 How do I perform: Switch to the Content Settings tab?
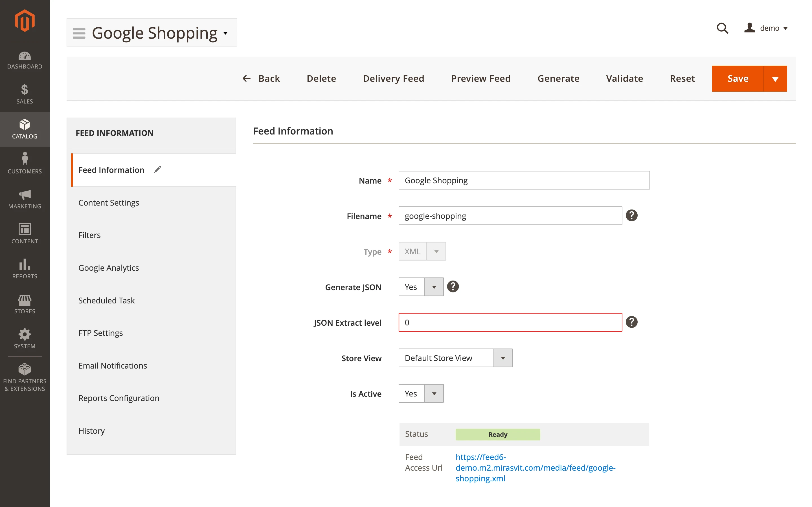[109, 202]
